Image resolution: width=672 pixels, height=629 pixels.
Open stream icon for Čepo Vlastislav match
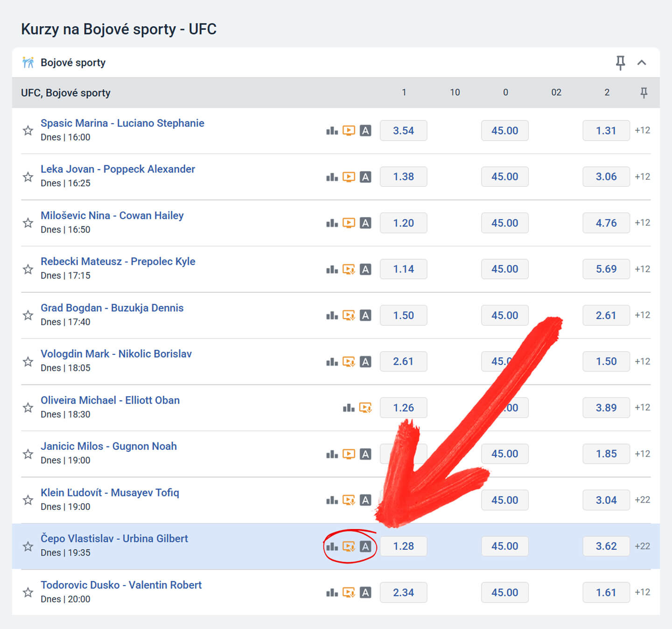pos(349,546)
